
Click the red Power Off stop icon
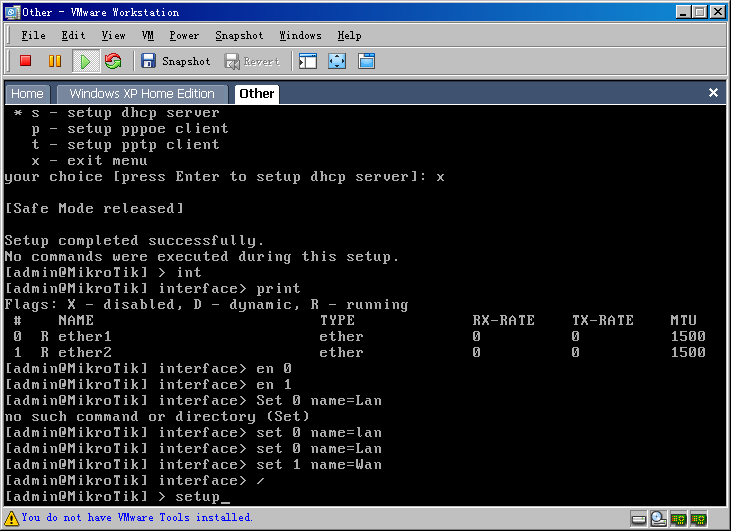[26, 61]
